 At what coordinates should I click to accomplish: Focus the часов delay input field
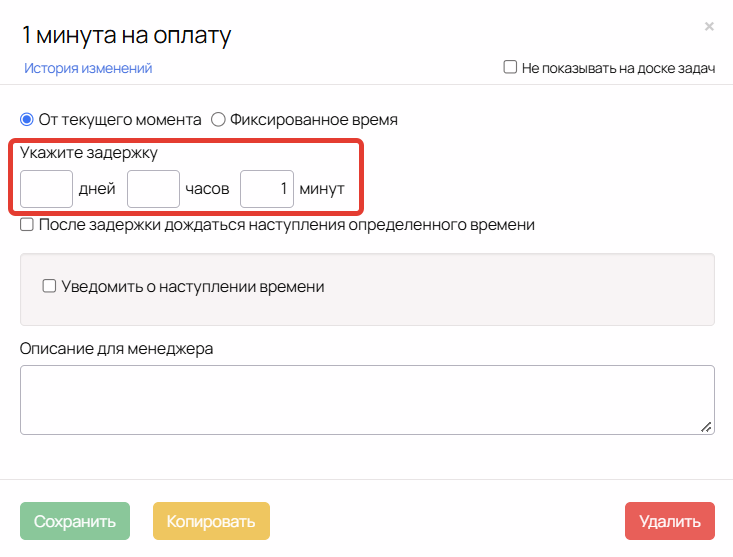[153, 189]
